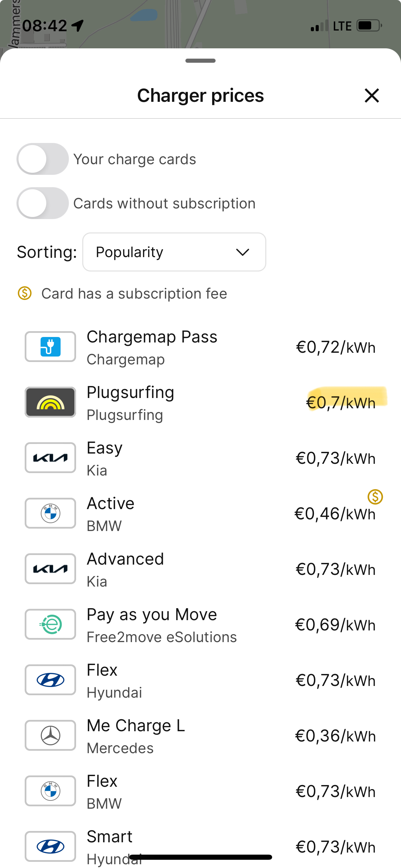Tap the sheet drag handle bar
The image size is (401, 868).
click(200, 61)
